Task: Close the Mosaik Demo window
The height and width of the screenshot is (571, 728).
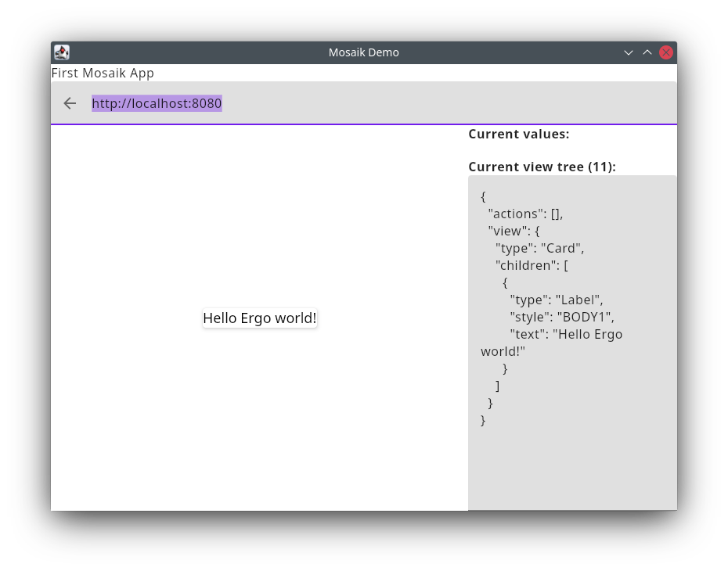Action: coord(666,52)
